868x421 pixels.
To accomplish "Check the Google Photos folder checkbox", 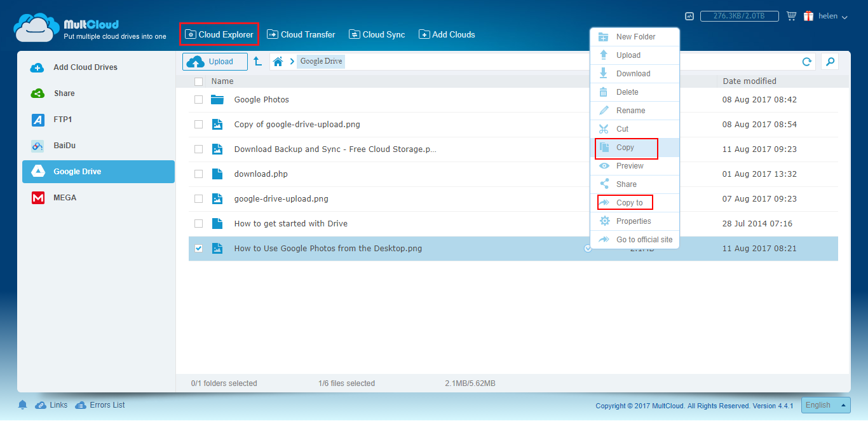I will (x=199, y=100).
